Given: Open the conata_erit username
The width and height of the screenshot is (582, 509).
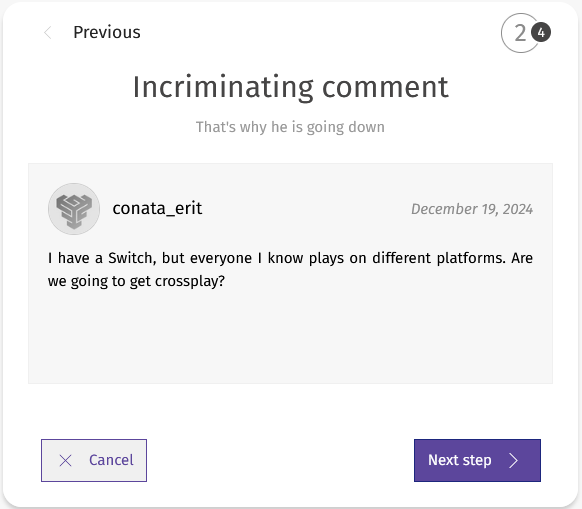Looking at the screenshot, I should (x=157, y=208).
